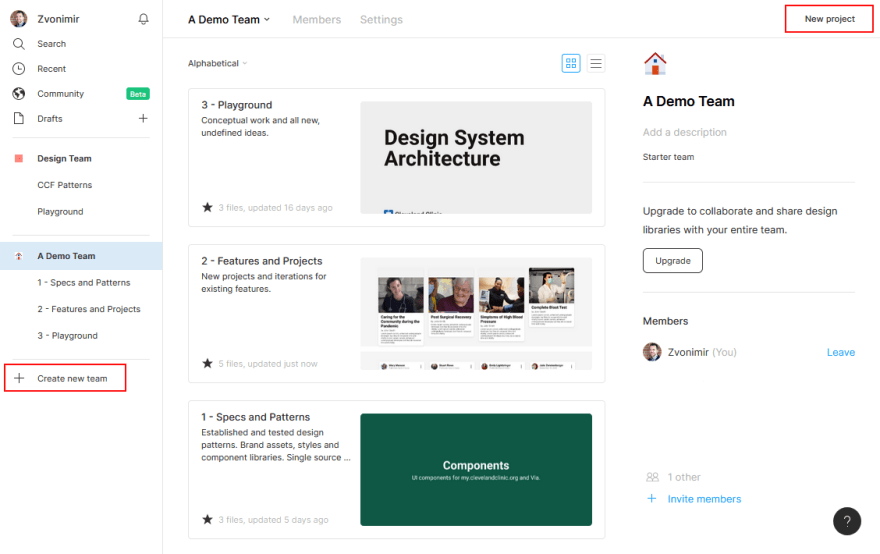Click '5 files, updated just now'
This screenshot has height=554, width=880.
pos(268,364)
